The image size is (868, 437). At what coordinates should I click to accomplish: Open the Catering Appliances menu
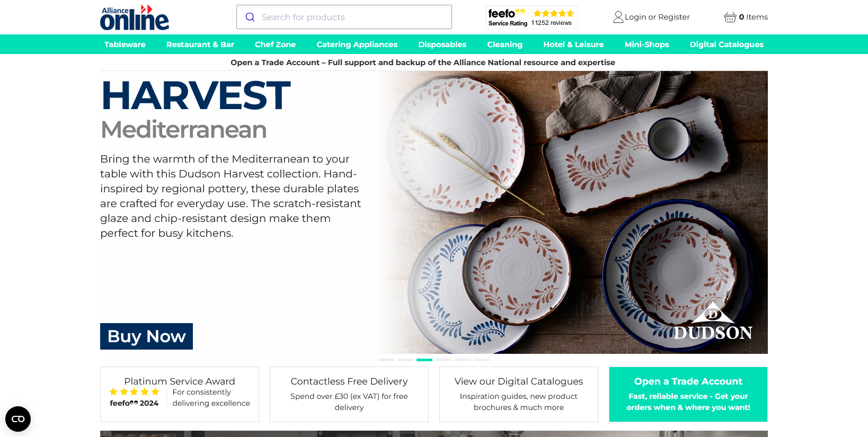tap(357, 44)
